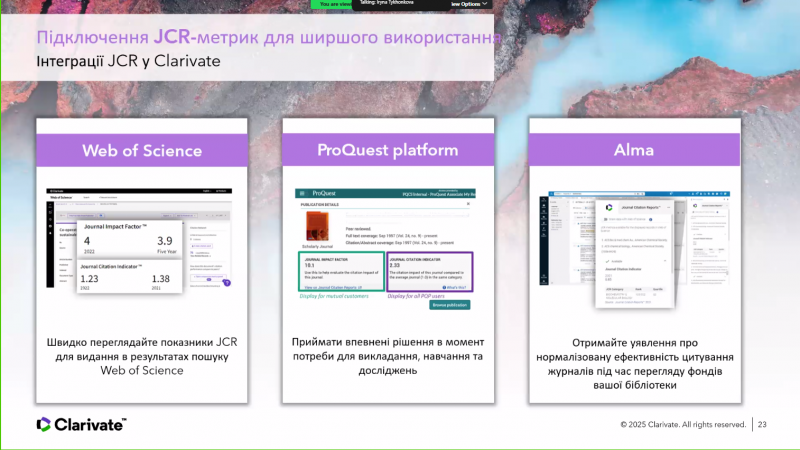This screenshot has width=800, height=450.
Task: Select the Web of Science card header
Action: [x=142, y=151]
